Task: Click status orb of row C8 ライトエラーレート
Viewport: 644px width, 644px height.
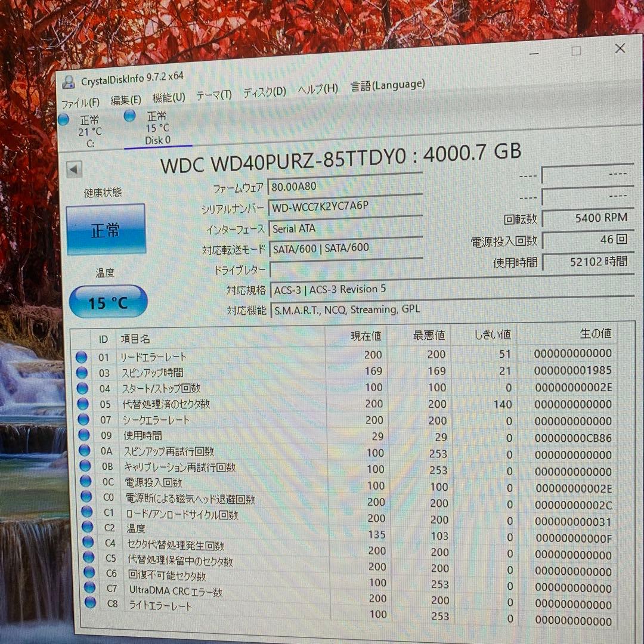Action: [x=91, y=603]
